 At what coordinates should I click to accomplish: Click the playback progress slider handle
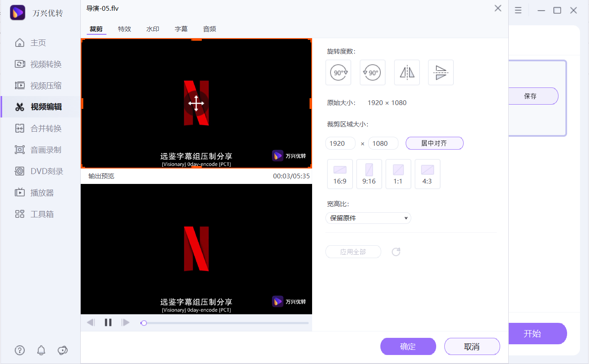[x=144, y=323]
